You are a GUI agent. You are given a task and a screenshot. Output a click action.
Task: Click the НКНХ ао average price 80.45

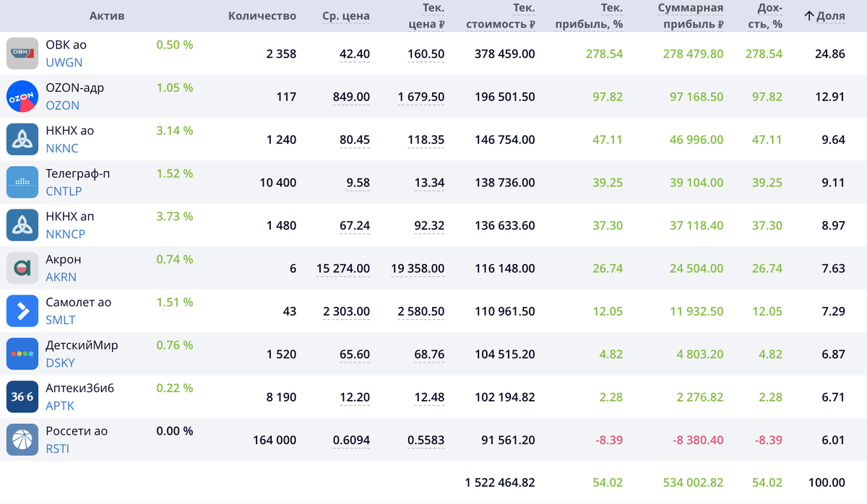coord(355,140)
